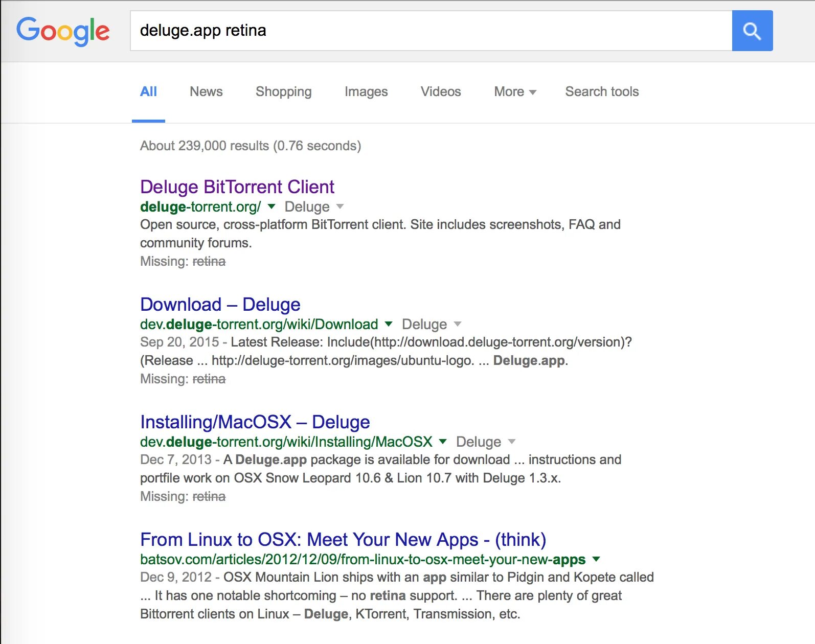
Task: Click the dev.deluge-torrent.org/wiki/Download URL text
Action: [259, 324]
